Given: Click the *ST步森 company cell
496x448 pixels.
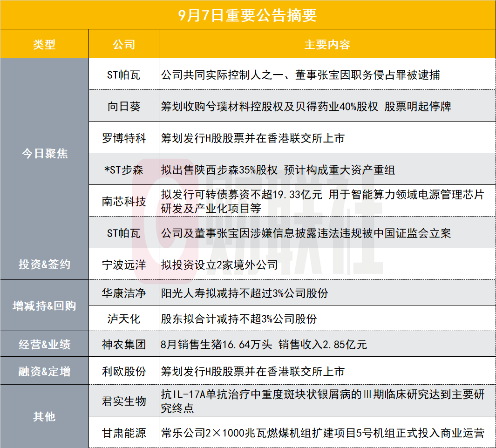Looking at the screenshot, I should (x=124, y=170).
